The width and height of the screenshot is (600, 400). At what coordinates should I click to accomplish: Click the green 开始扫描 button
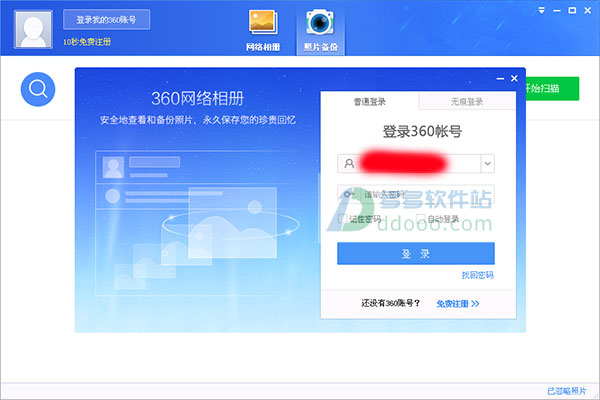click(x=553, y=88)
